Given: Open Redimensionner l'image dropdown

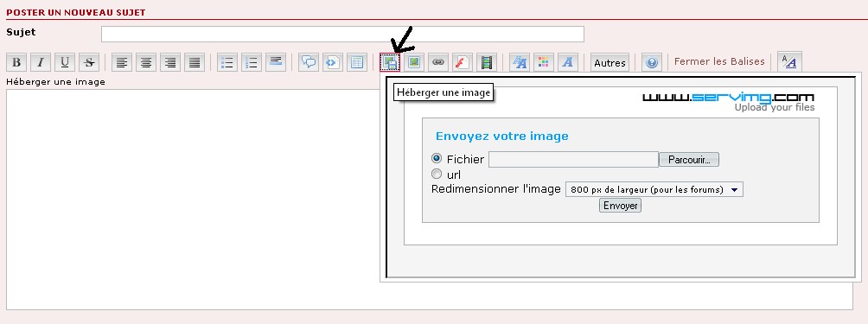Looking at the screenshot, I should (x=654, y=189).
